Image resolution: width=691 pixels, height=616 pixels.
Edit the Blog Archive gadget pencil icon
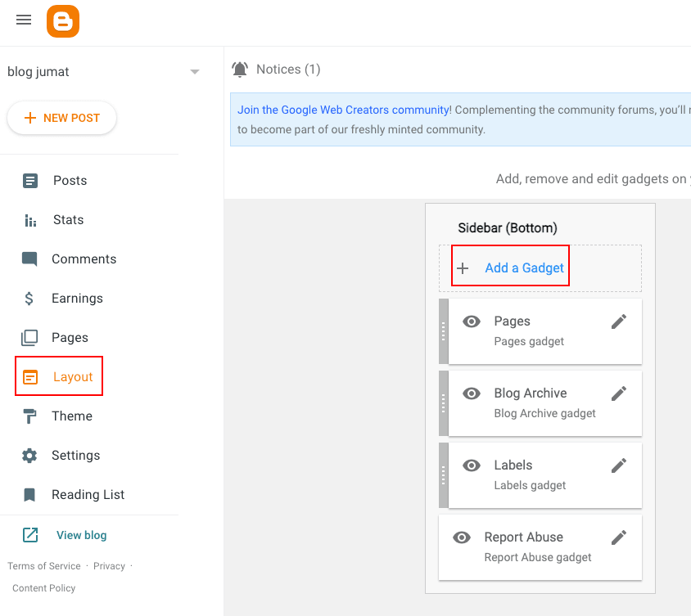(619, 393)
